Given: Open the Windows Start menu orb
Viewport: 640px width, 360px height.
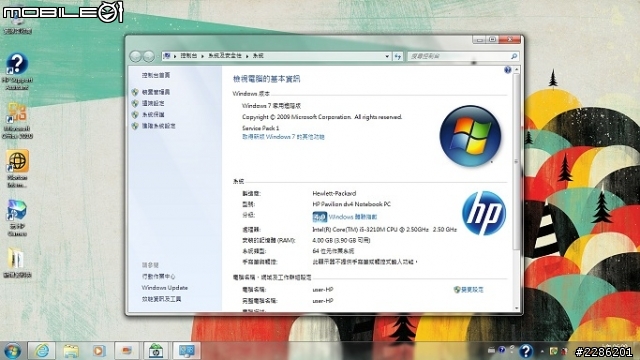Looking at the screenshot, I should pos(12,350).
